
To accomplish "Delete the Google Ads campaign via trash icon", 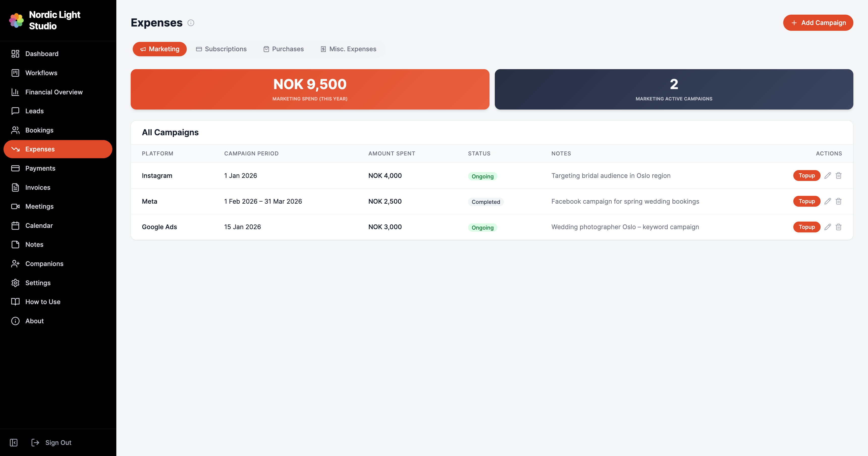I will (838, 227).
